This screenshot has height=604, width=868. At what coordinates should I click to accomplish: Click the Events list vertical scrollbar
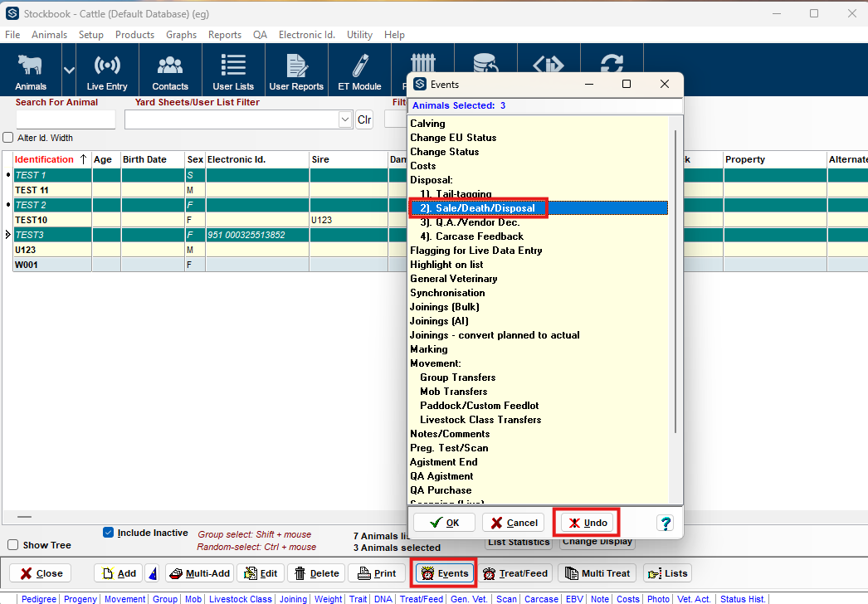tap(676, 282)
